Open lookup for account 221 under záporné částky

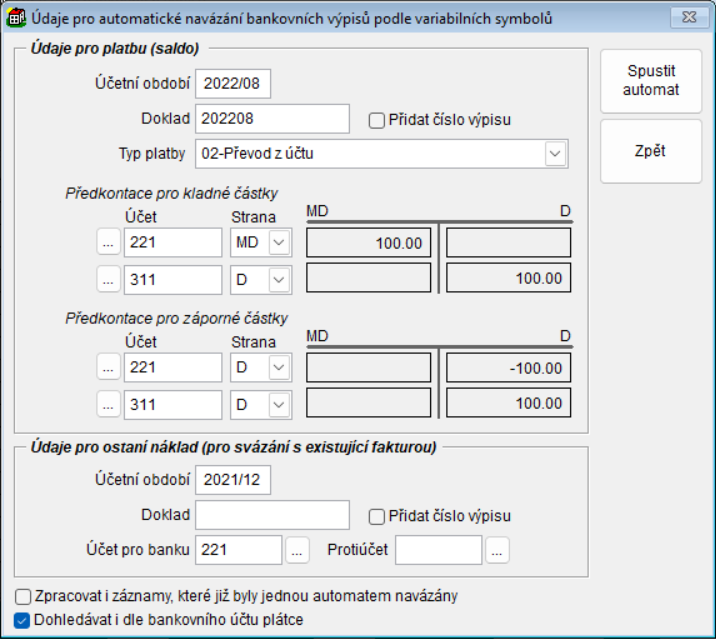[x=108, y=368]
